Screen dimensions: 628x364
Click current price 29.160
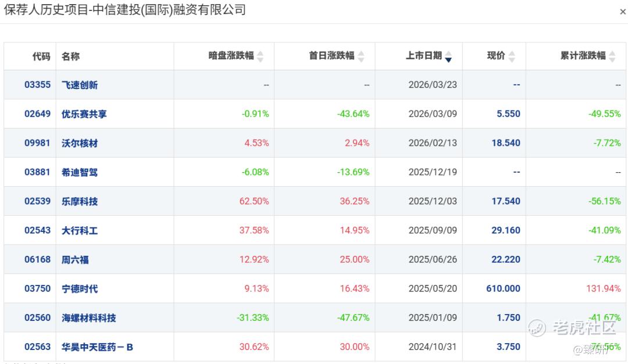506,230
